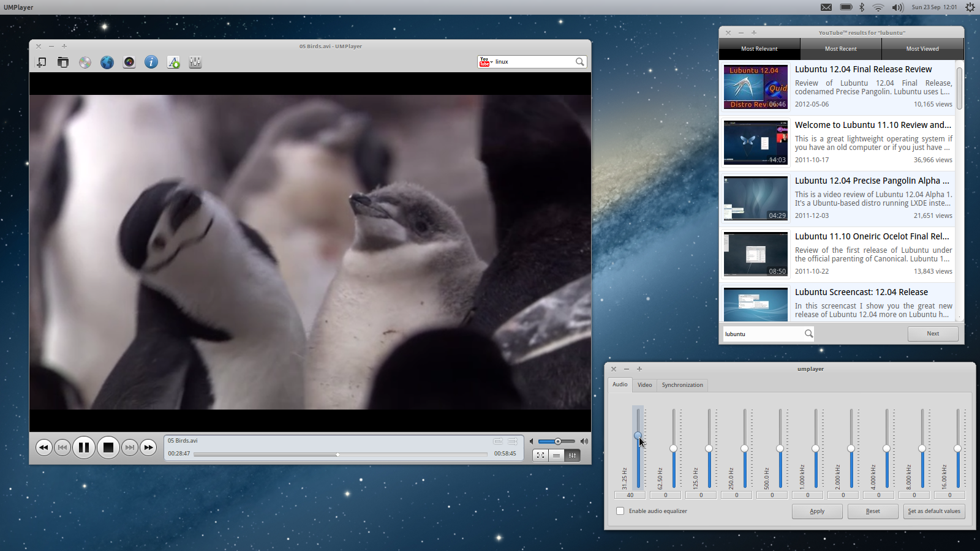
Task: Adjust the 1.000 kHz equalizer slider
Action: (816, 449)
